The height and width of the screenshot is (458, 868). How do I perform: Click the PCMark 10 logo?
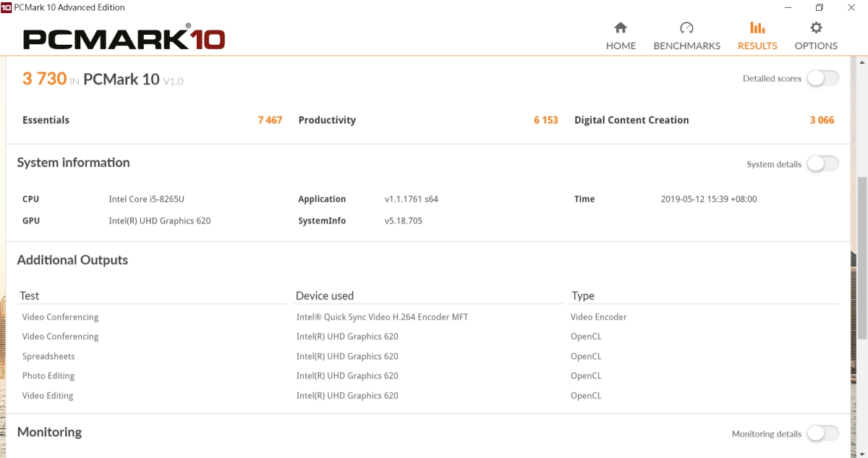pyautogui.click(x=124, y=38)
